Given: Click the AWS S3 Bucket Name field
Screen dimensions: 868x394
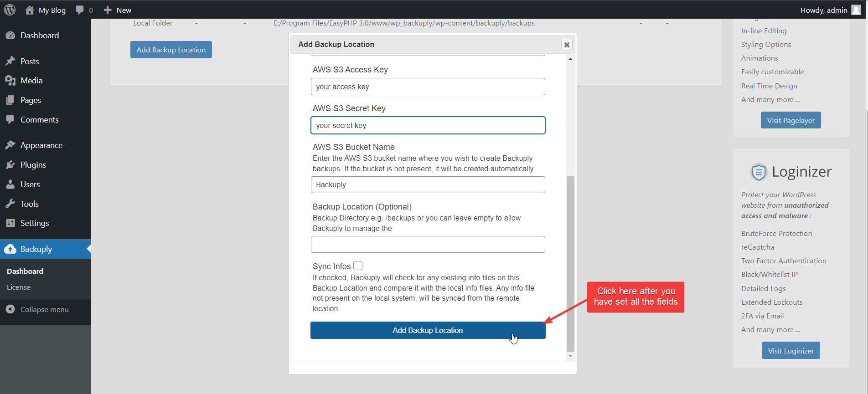Looking at the screenshot, I should (428, 184).
